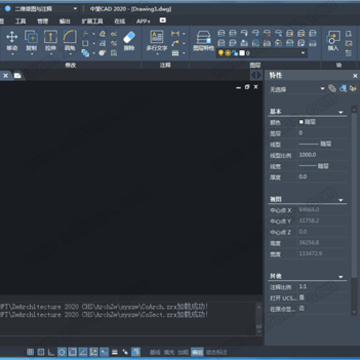This screenshot has width=360, height=360.
Task: Expand the 移动 dropdown arrow
Action: coord(12,54)
